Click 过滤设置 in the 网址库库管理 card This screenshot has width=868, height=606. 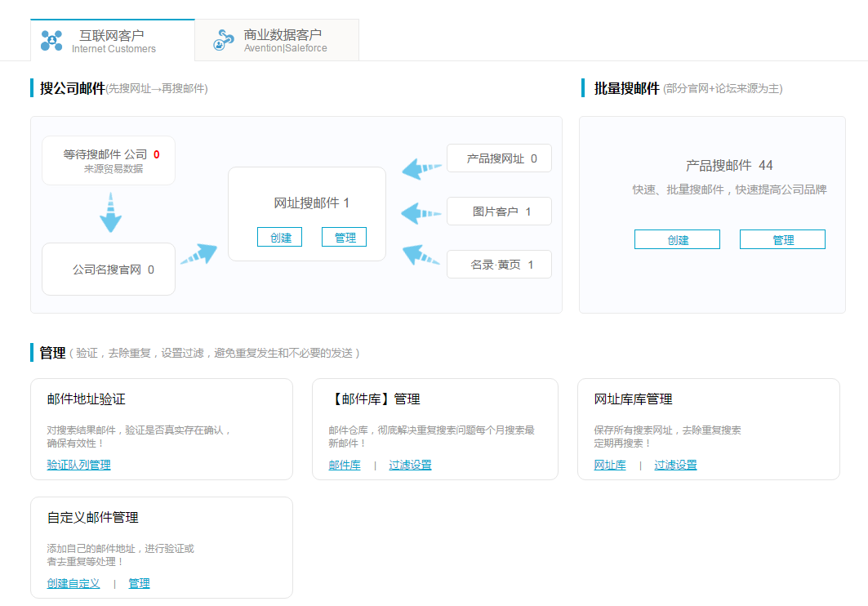[675, 464]
